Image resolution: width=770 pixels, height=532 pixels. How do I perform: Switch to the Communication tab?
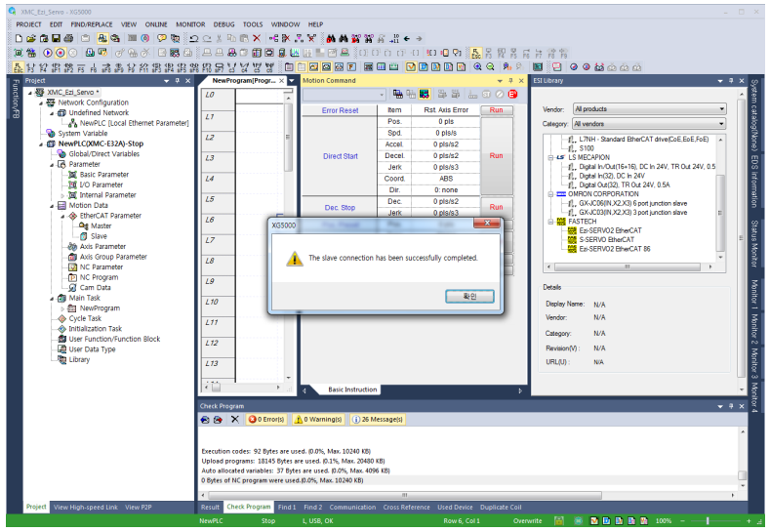tap(352, 508)
